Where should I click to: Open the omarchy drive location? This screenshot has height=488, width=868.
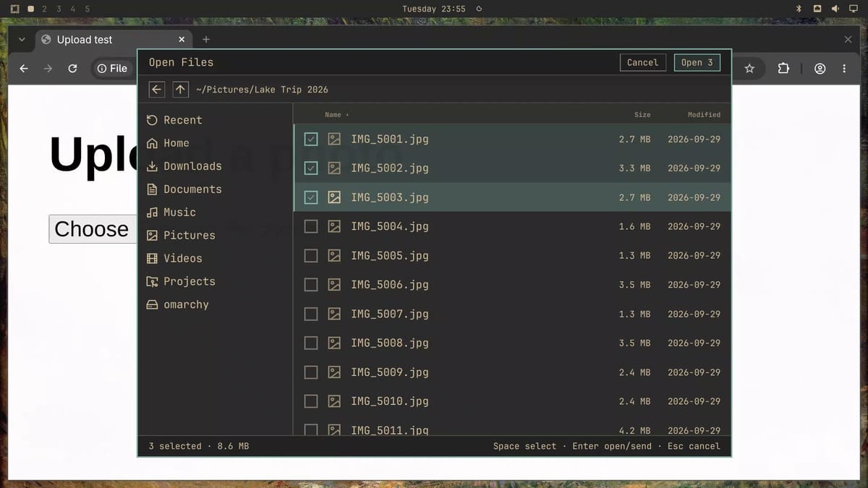177,305
